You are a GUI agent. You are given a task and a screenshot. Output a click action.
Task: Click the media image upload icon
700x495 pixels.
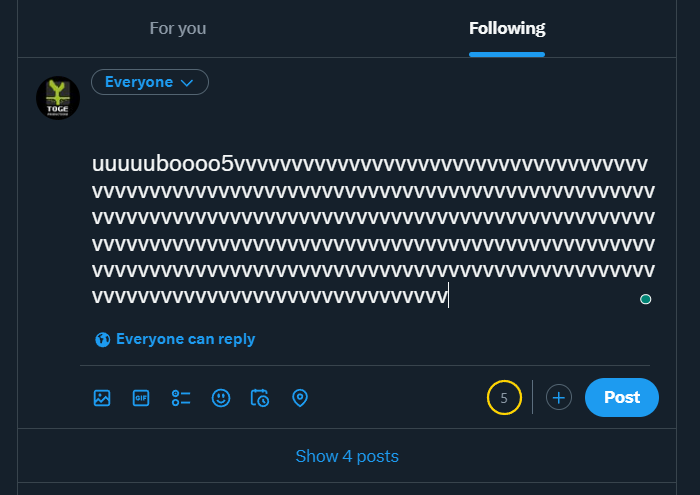[x=102, y=398]
